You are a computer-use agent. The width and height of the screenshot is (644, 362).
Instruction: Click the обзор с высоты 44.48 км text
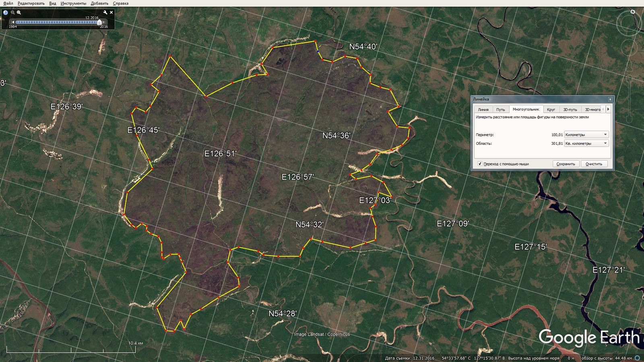point(607,358)
